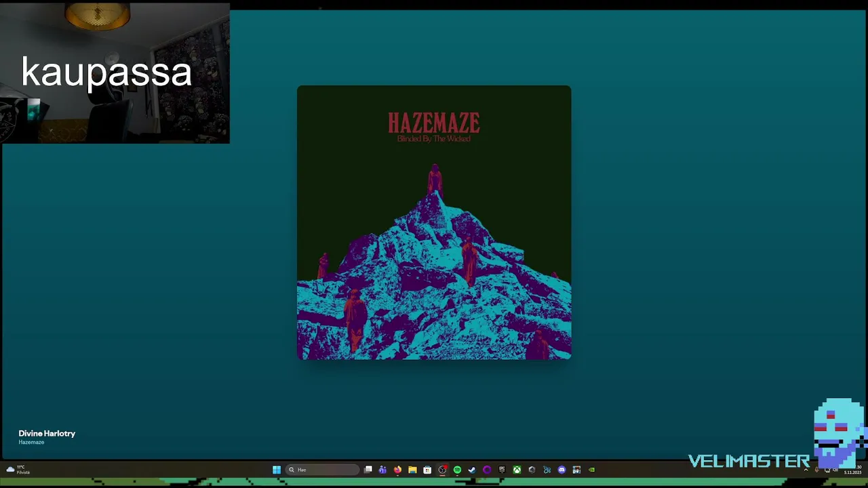
Task: Open OBS Studio taskbar icon
Action: [442, 470]
